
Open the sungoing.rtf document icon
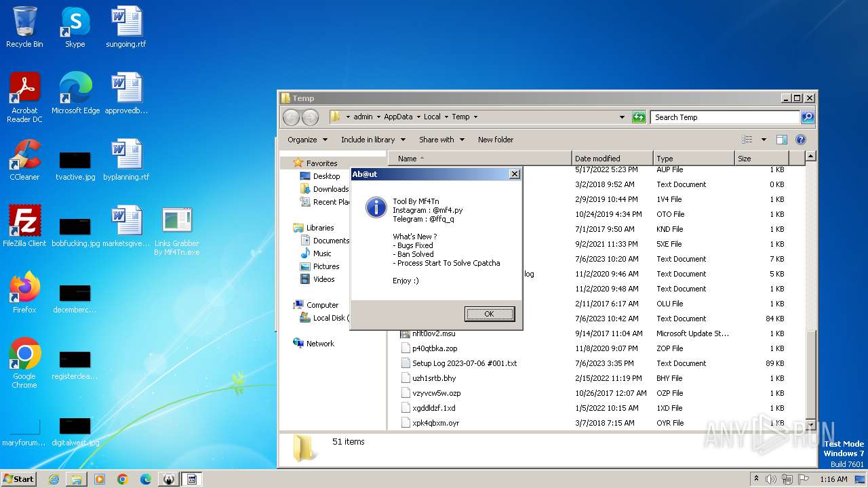(126, 27)
